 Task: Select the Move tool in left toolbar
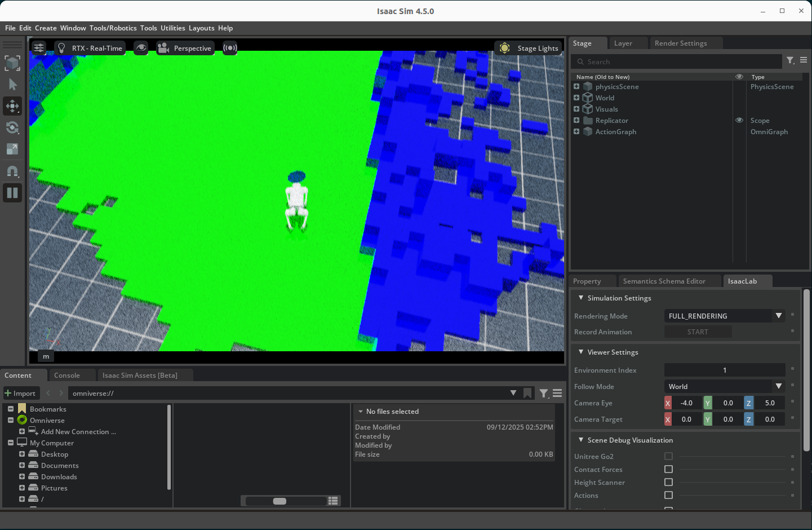(x=12, y=106)
